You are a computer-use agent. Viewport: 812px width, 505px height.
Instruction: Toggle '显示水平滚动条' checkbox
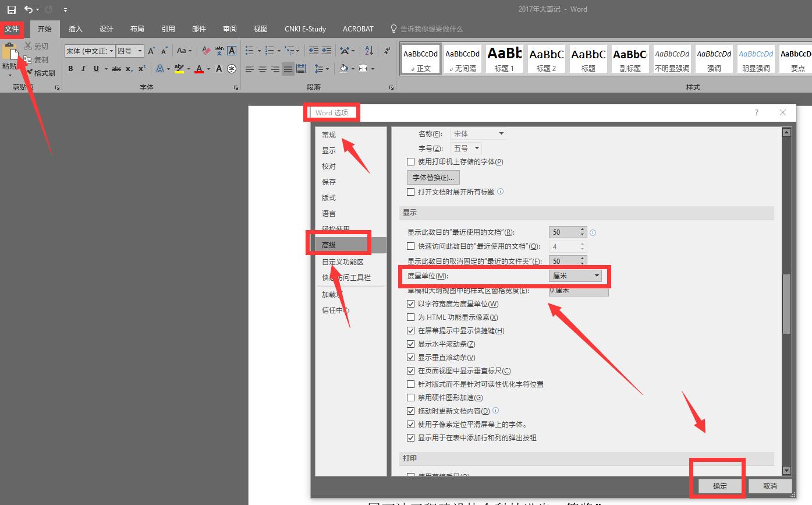tap(411, 344)
